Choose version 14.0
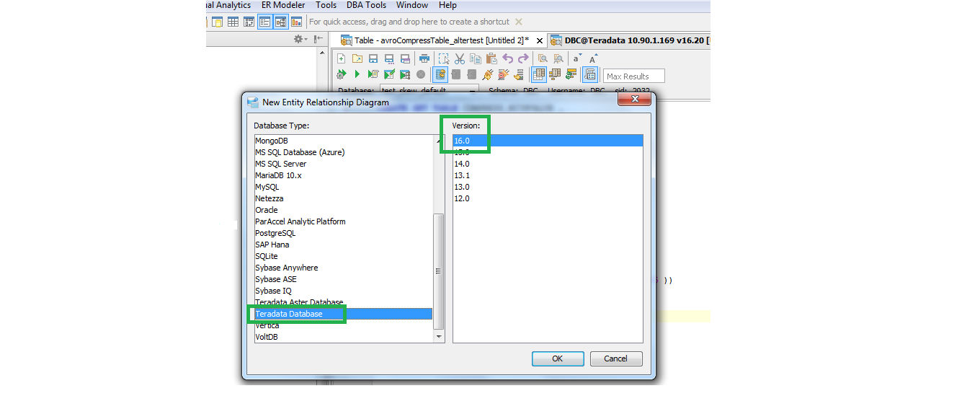The image size is (980, 409). [x=548, y=164]
